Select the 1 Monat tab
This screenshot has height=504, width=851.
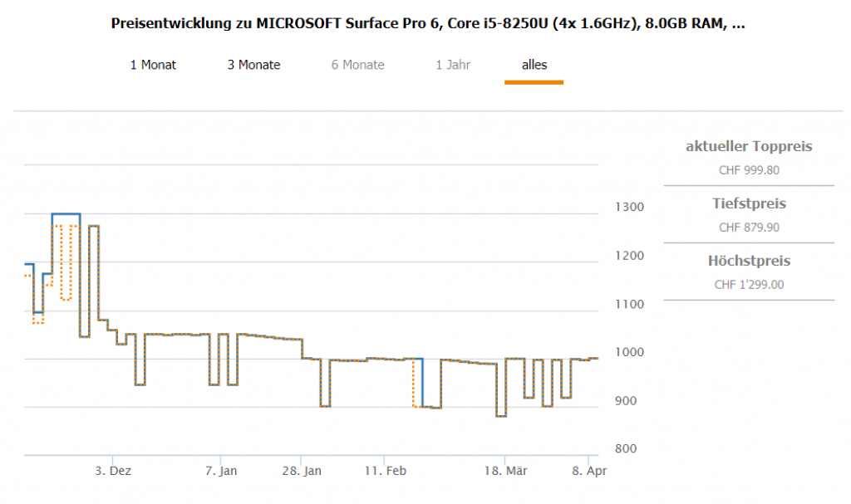tap(153, 65)
